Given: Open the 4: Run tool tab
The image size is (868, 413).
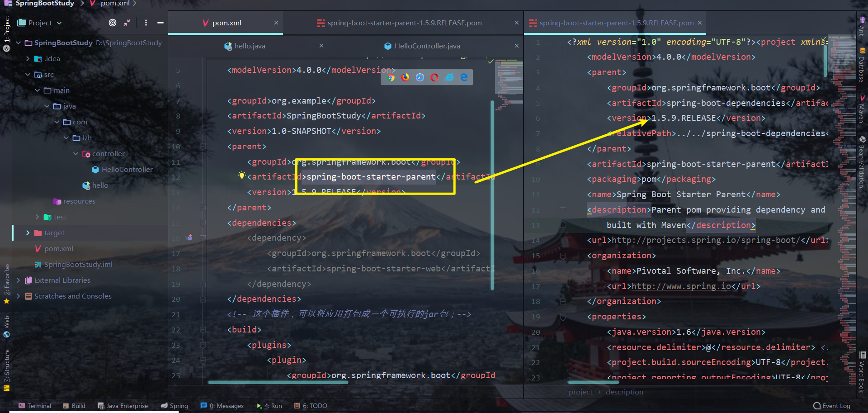Looking at the screenshot, I should pyautogui.click(x=269, y=406).
